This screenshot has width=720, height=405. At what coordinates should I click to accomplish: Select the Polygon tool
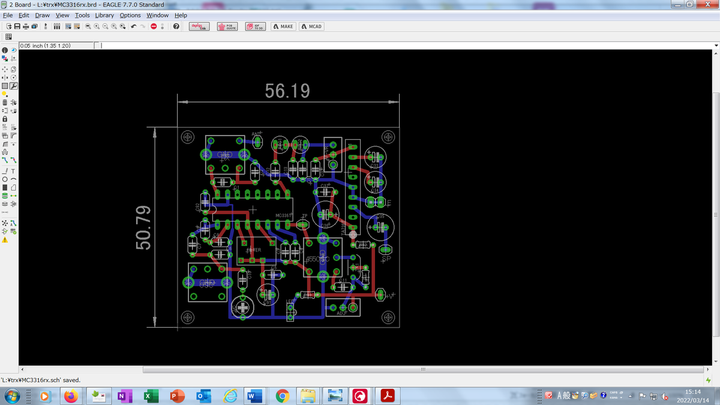point(13,187)
